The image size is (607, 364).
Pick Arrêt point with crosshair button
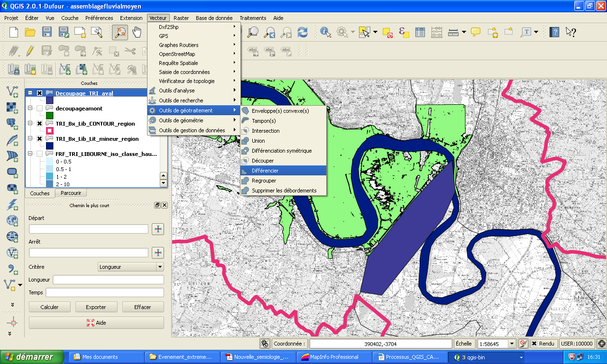pos(158,253)
